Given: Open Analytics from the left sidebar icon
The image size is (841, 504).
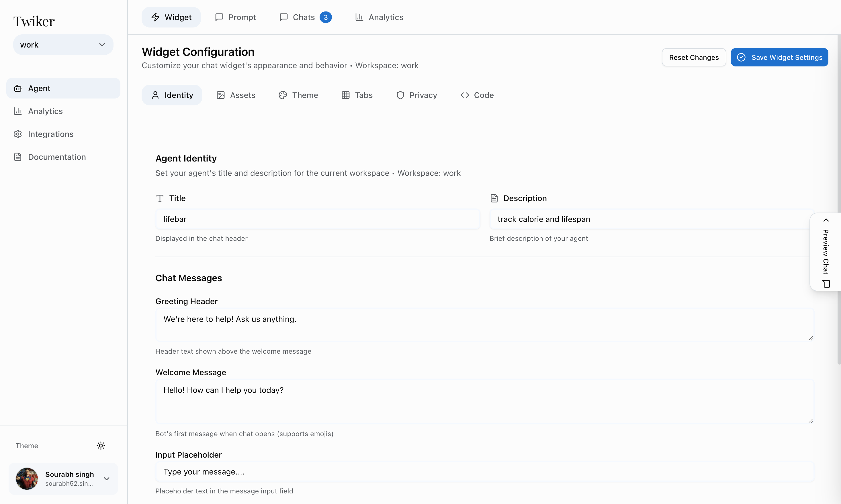Looking at the screenshot, I should pos(18,111).
